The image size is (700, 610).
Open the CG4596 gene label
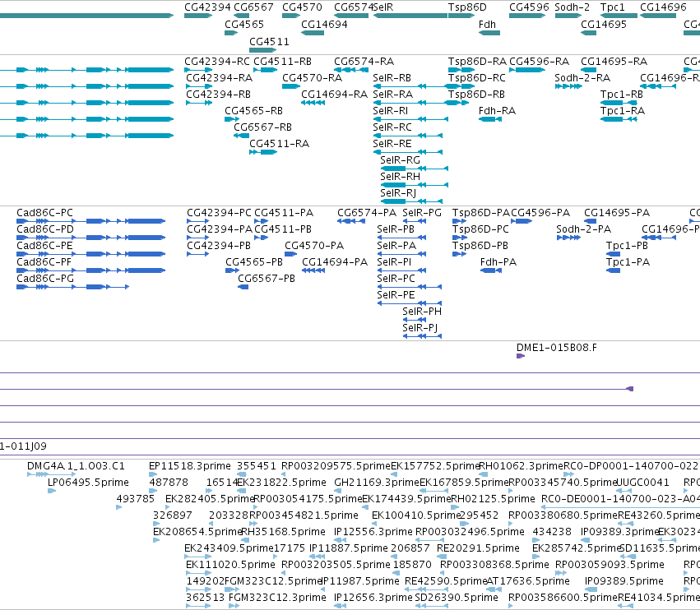click(x=529, y=7)
